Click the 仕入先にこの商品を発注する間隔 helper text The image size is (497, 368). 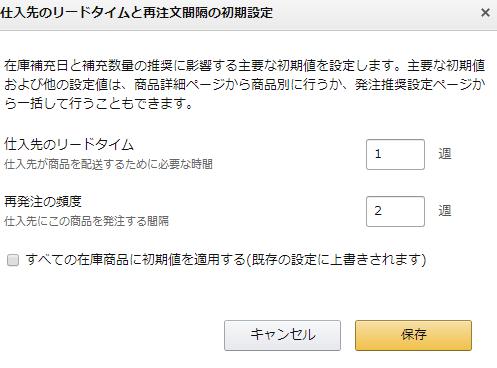click(x=86, y=221)
